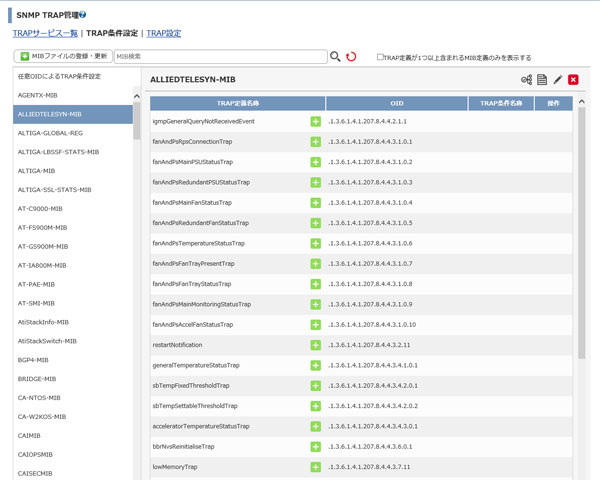
Task: Select CAIOPSMIB in the MIB list
Action: coord(73,455)
